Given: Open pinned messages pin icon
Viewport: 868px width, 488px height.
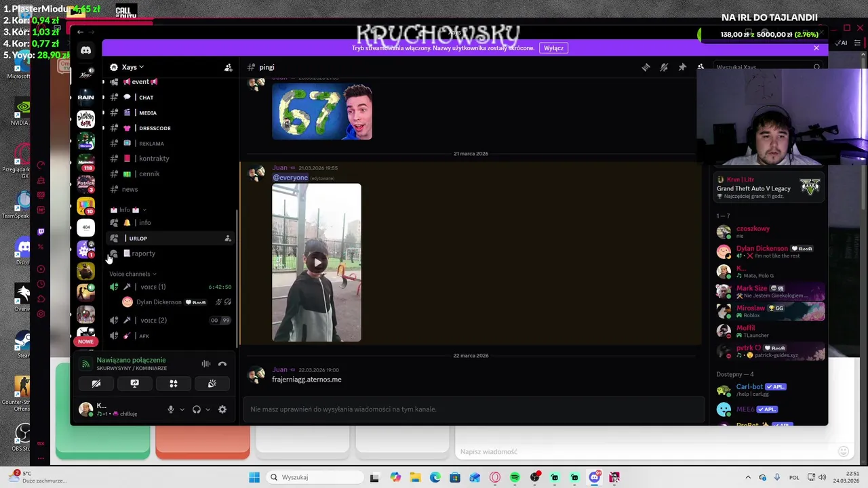Looking at the screenshot, I should [x=682, y=67].
